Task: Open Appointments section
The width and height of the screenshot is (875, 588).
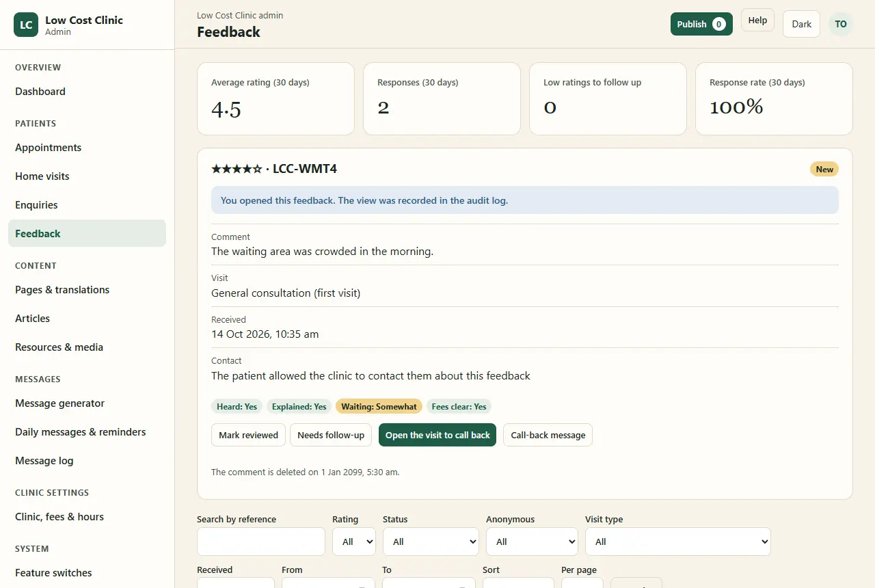Action: 87,148
